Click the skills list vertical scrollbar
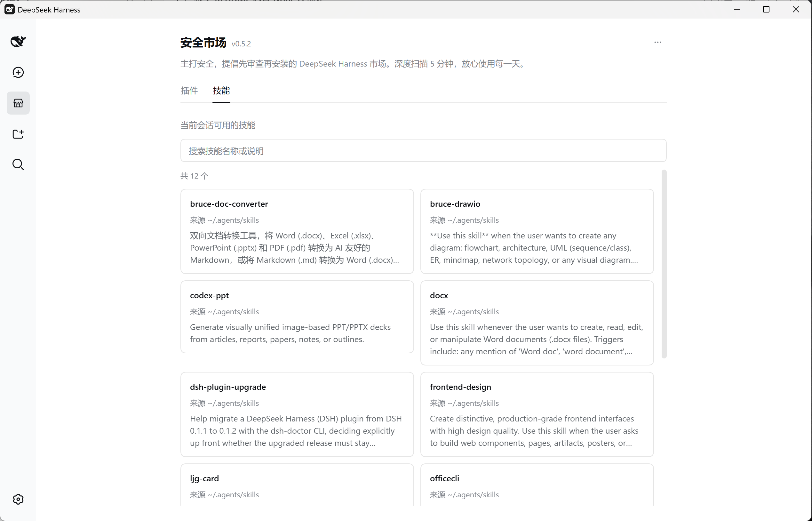Screen dimensions: 812x521 664,264
